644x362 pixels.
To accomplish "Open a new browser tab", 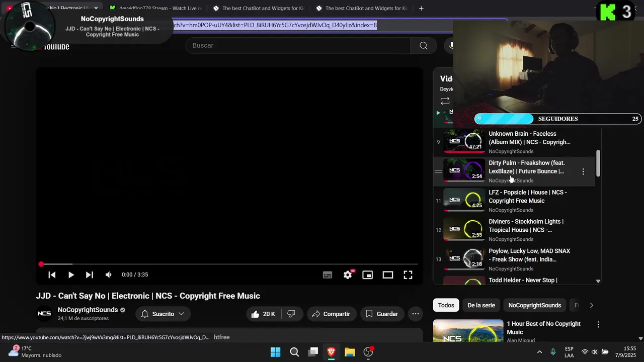I will tap(421, 8).
